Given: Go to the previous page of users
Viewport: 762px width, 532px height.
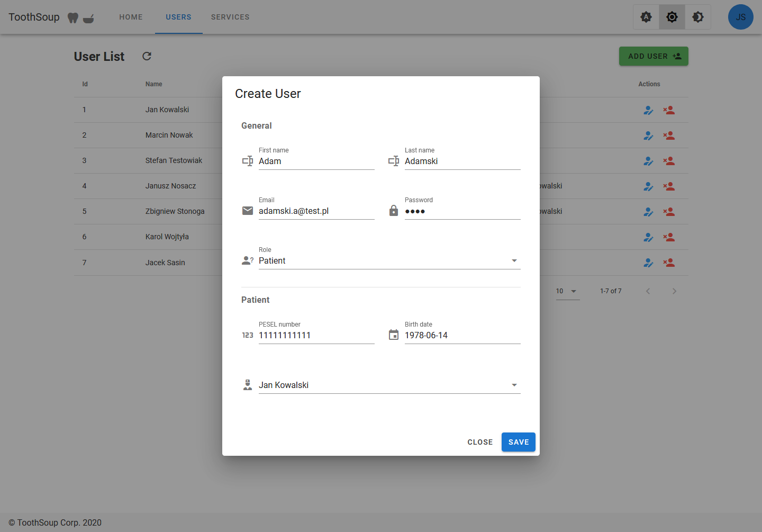Looking at the screenshot, I should [x=648, y=291].
